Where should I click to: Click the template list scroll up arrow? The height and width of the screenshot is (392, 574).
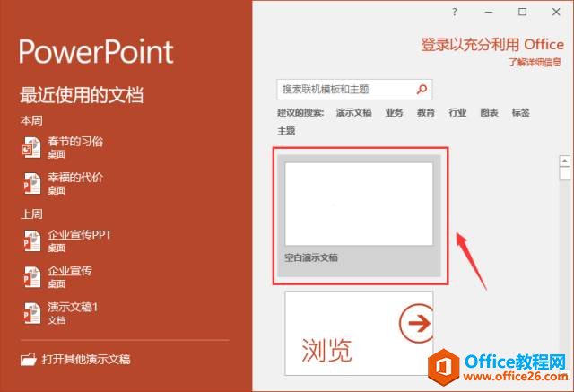coord(564,161)
